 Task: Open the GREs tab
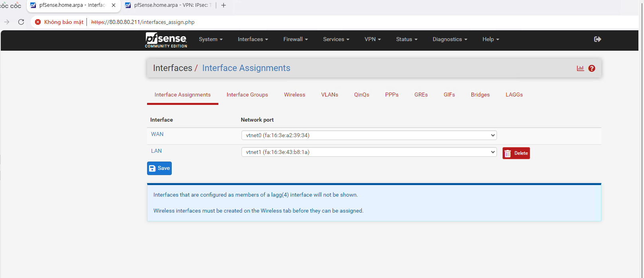click(421, 95)
